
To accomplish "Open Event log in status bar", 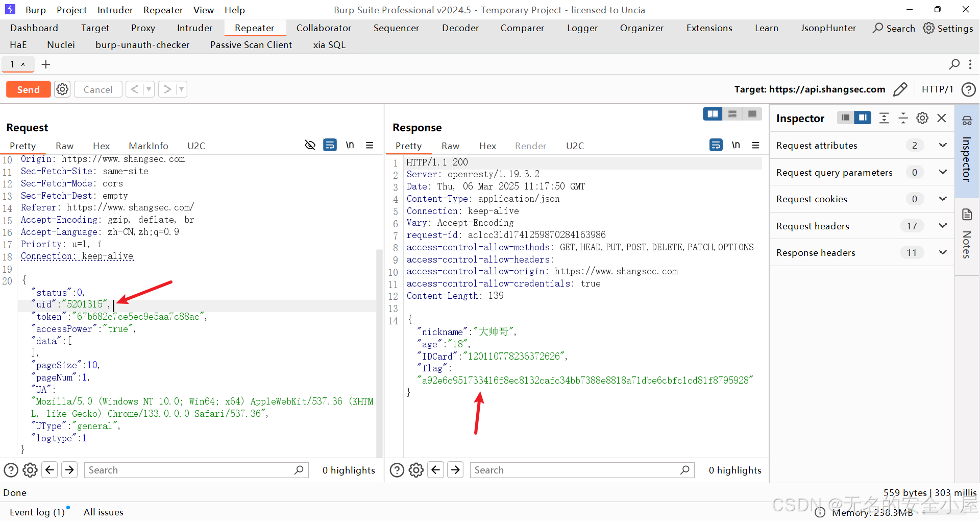I will point(37,512).
